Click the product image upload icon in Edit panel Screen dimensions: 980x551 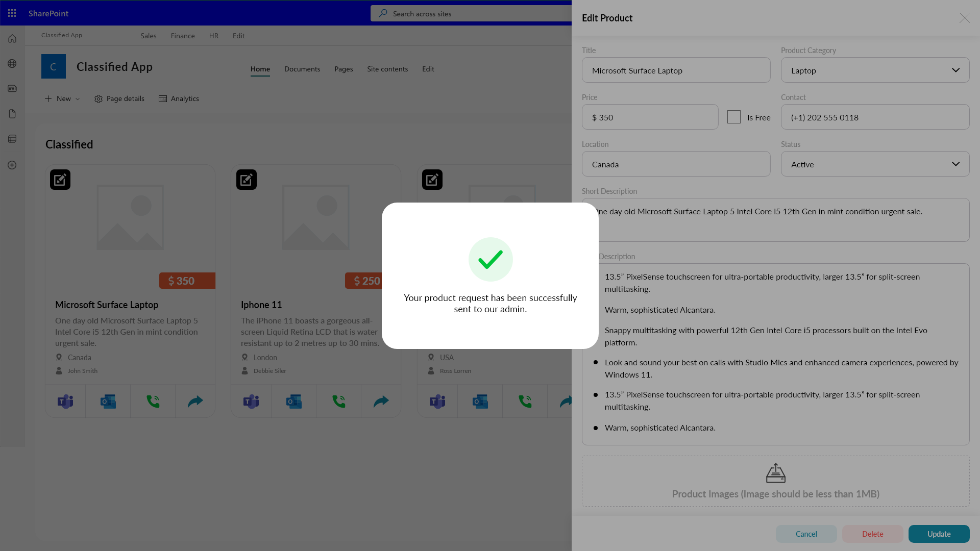(775, 473)
